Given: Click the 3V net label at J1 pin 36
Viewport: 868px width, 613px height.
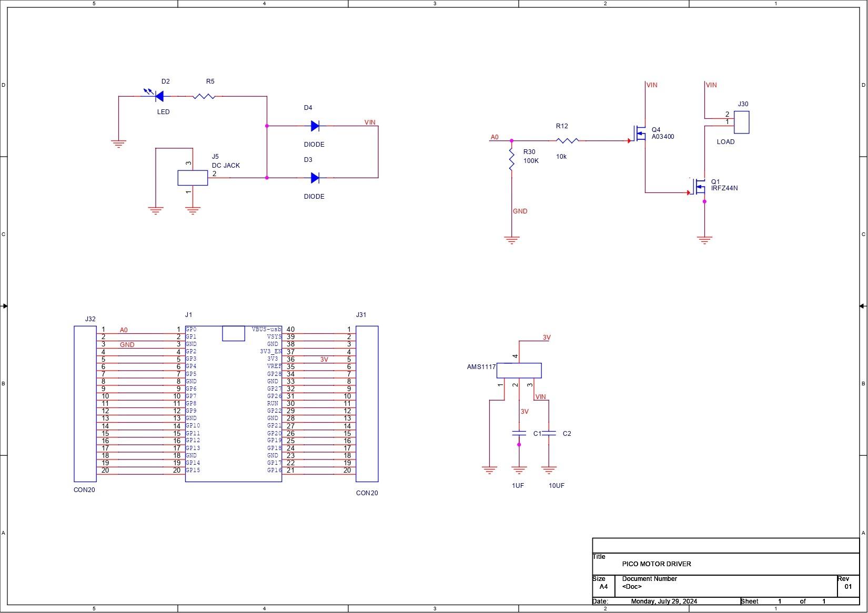Looking at the screenshot, I should click(324, 360).
